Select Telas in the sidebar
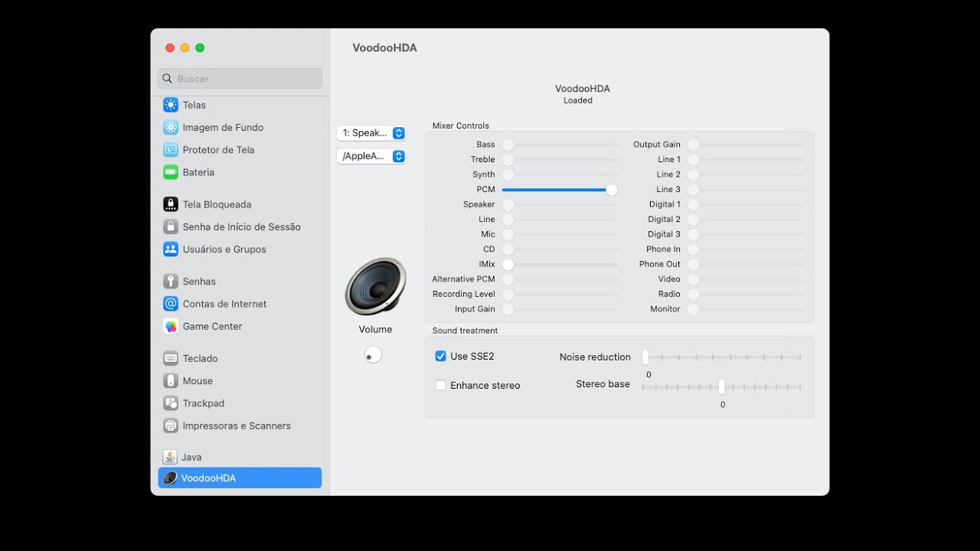The width and height of the screenshot is (980, 551). [240, 105]
